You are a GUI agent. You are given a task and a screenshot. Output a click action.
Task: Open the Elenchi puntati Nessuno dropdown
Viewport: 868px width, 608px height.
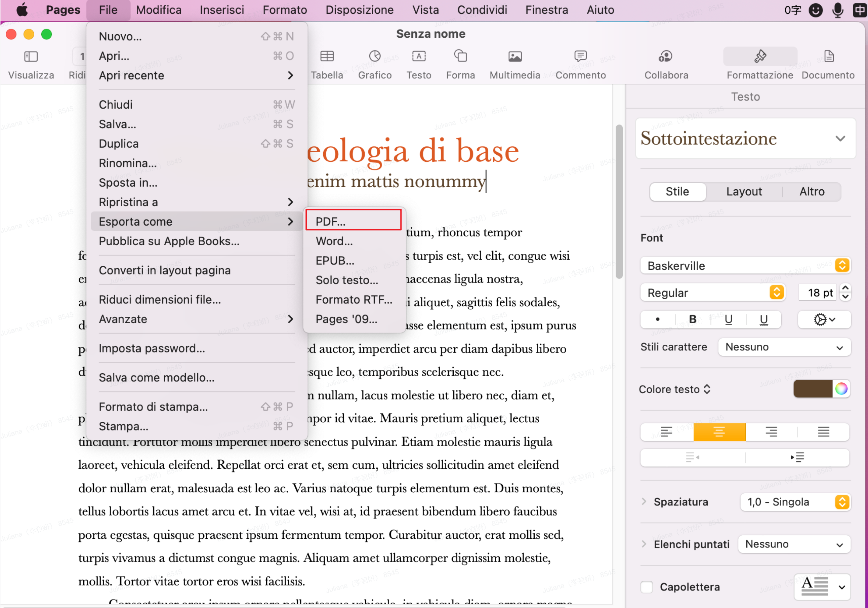pos(794,544)
